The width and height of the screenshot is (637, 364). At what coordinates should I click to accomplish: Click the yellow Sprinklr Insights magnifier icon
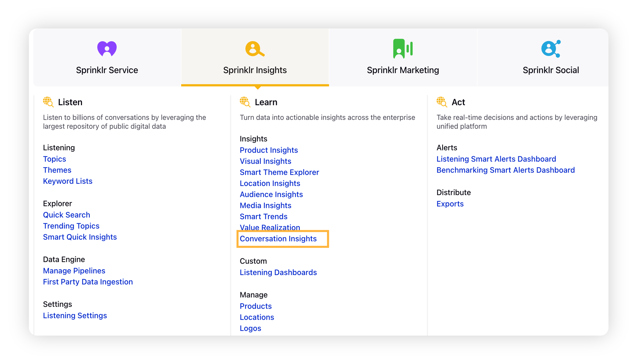tap(255, 49)
